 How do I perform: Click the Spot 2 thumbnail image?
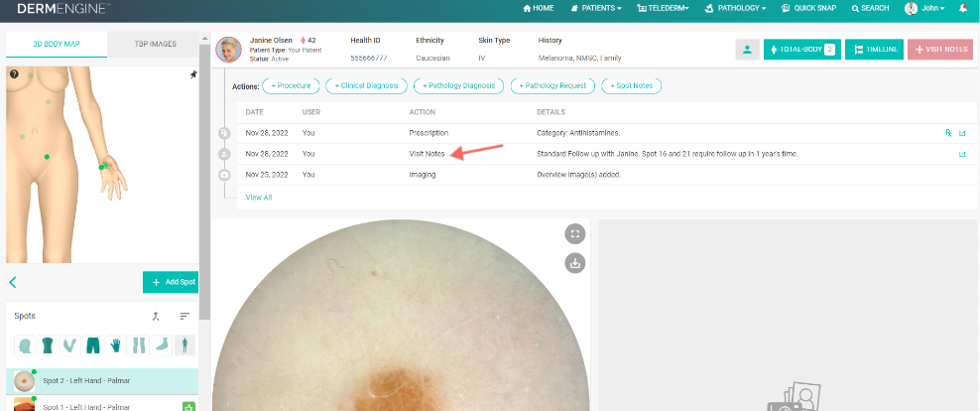(x=24, y=381)
